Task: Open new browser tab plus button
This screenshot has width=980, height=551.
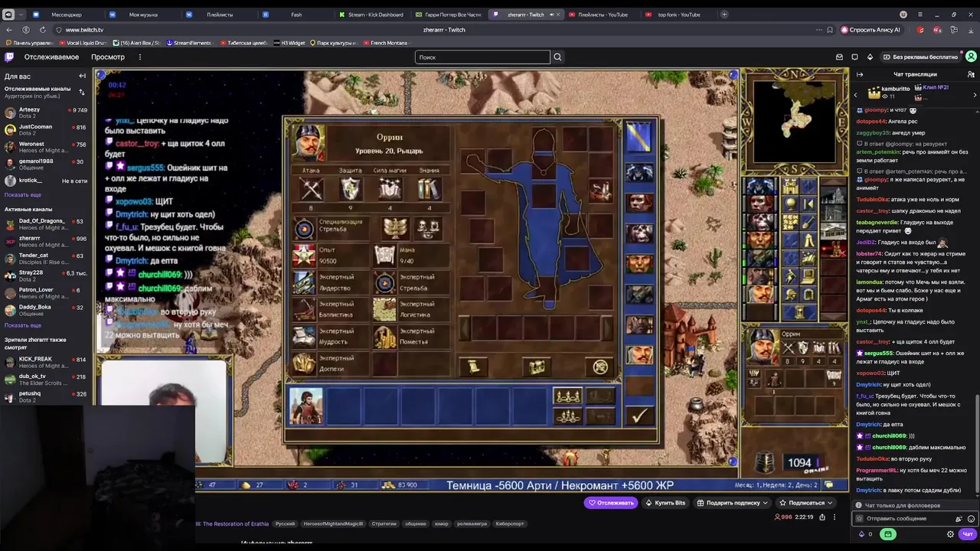Action: pyautogui.click(x=724, y=15)
